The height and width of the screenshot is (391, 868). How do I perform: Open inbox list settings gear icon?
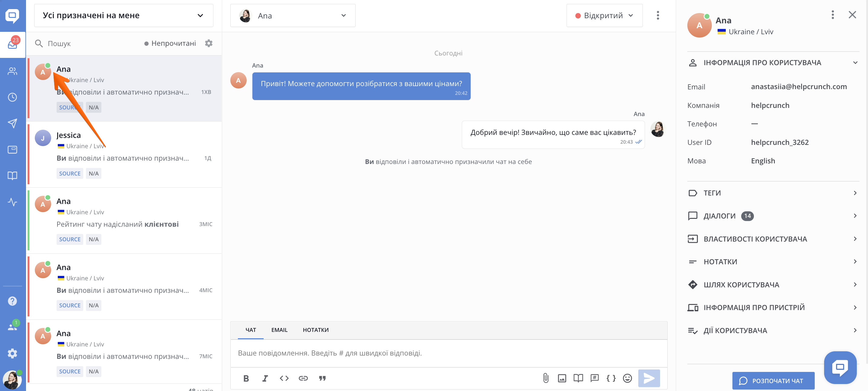209,43
